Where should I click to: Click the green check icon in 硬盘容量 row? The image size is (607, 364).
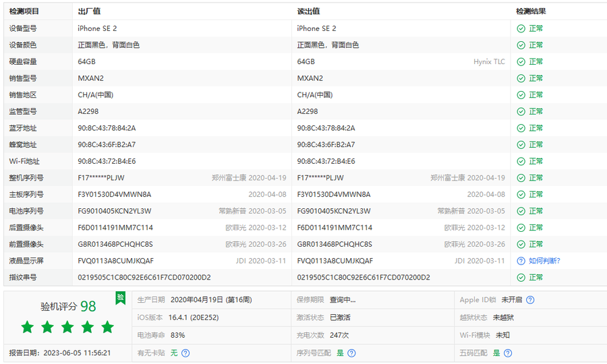click(x=521, y=62)
